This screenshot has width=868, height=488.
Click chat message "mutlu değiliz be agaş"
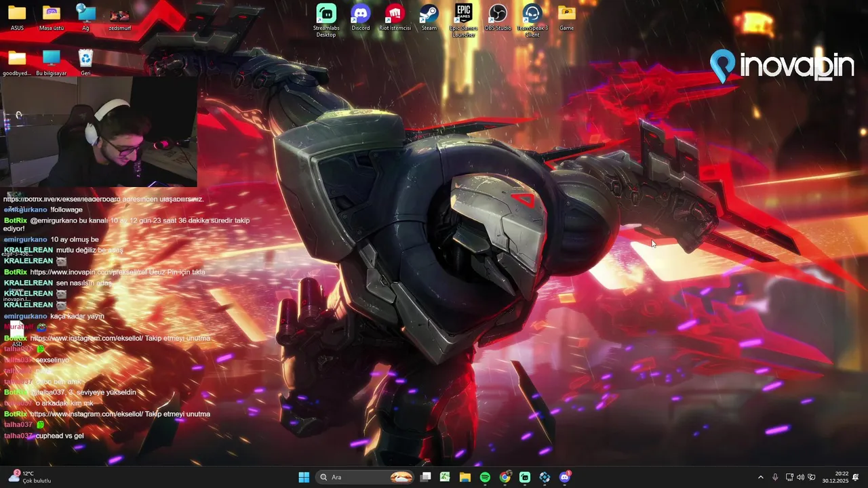[90, 250]
